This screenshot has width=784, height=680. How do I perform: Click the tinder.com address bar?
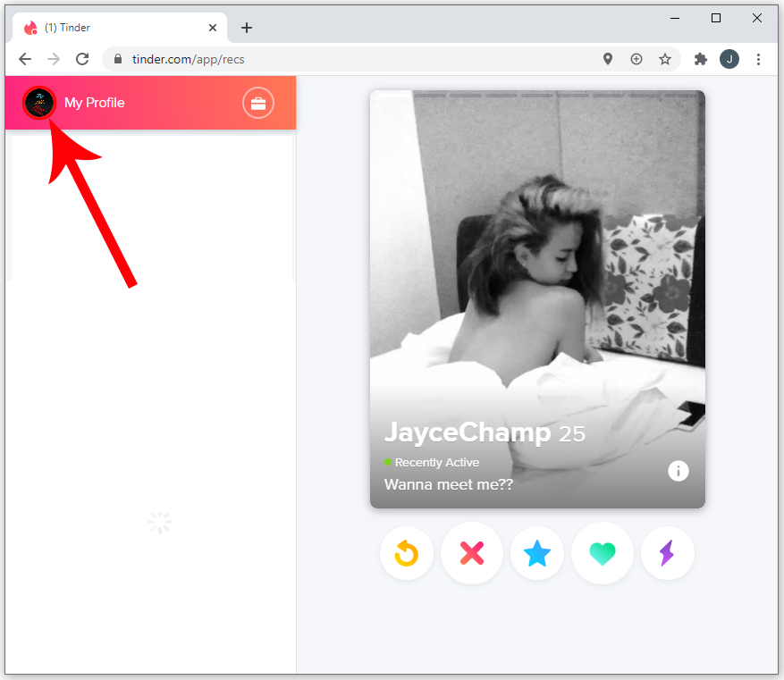coord(358,59)
